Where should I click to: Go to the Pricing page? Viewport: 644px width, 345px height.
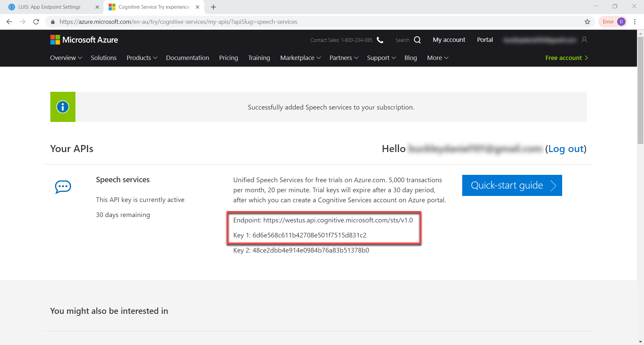[x=228, y=58]
